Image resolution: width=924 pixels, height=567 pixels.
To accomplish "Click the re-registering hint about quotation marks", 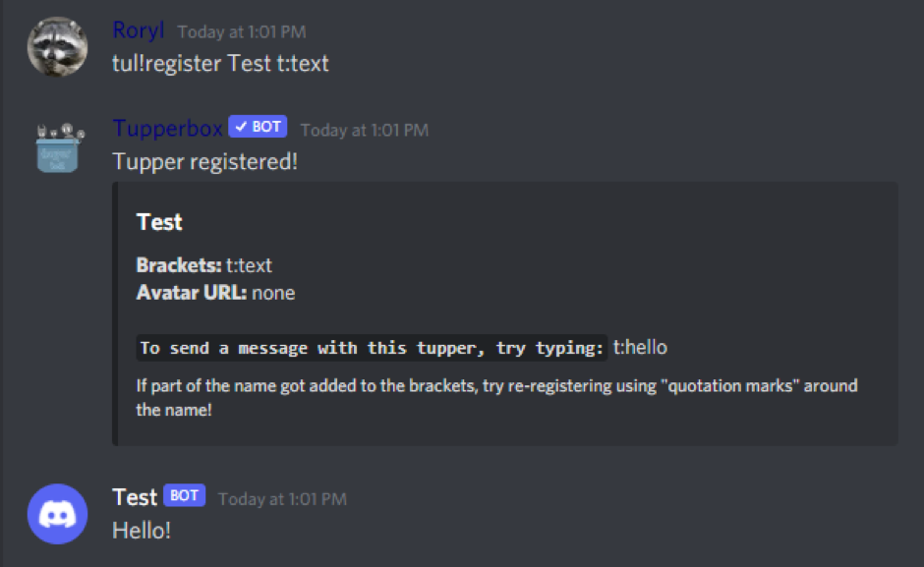I will [x=496, y=397].
